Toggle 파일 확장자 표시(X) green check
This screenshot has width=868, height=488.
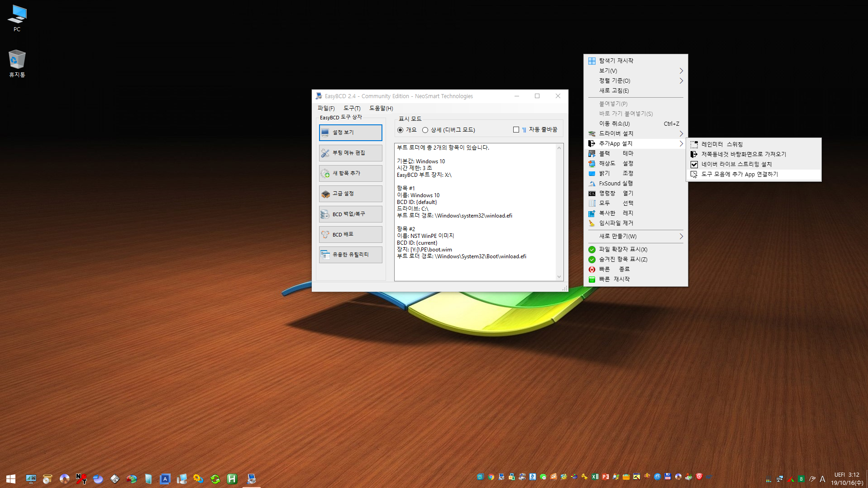(x=591, y=249)
